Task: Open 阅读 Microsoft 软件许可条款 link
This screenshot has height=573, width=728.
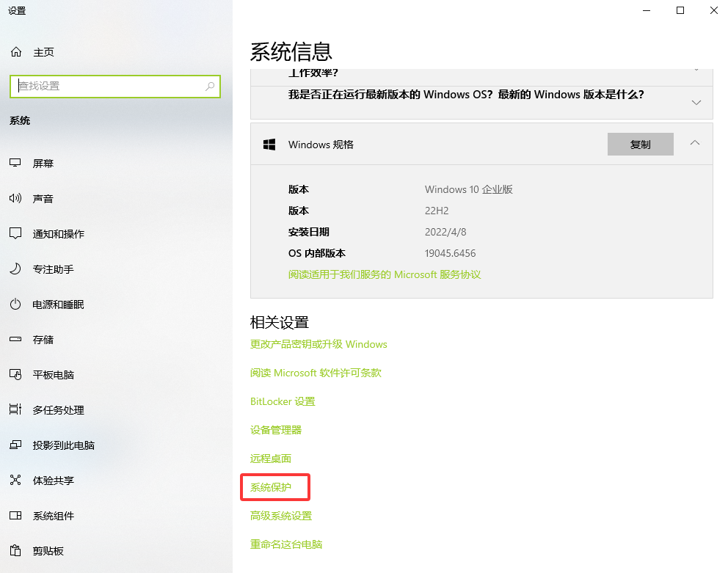Action: coord(316,373)
